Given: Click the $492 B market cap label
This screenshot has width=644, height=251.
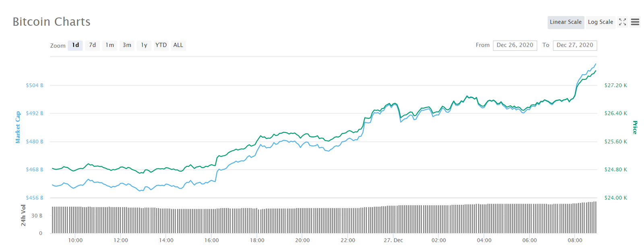Looking at the screenshot, I should (x=35, y=113).
